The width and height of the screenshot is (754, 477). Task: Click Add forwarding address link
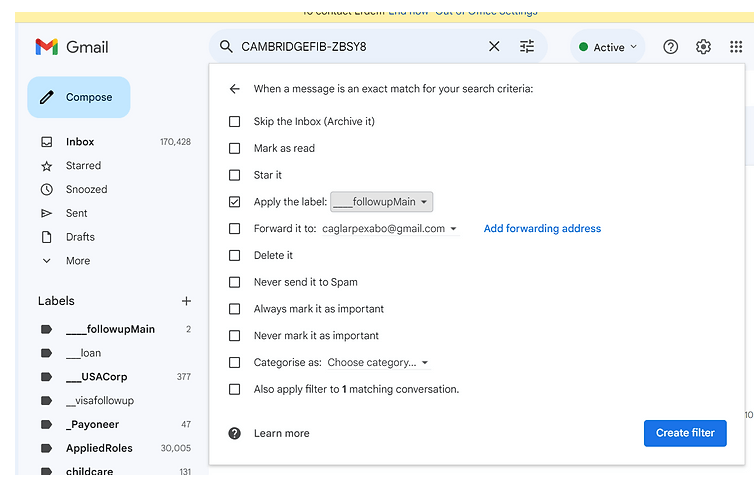tap(542, 228)
